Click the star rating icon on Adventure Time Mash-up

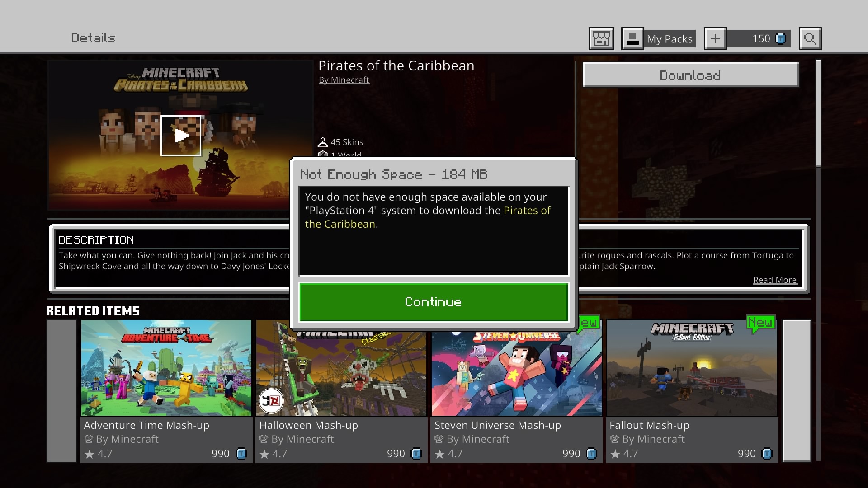(x=90, y=454)
